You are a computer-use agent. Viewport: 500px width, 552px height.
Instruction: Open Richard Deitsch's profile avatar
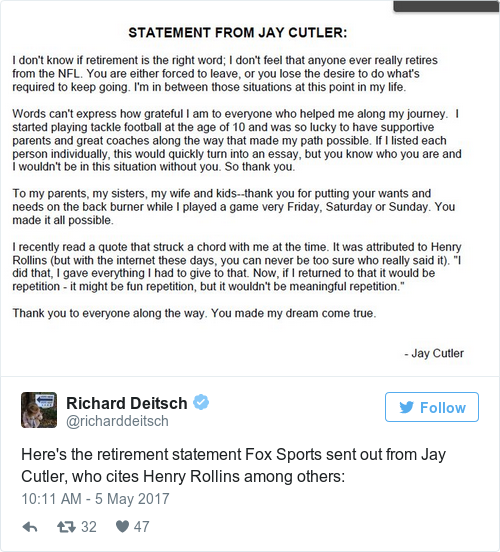click(39, 410)
